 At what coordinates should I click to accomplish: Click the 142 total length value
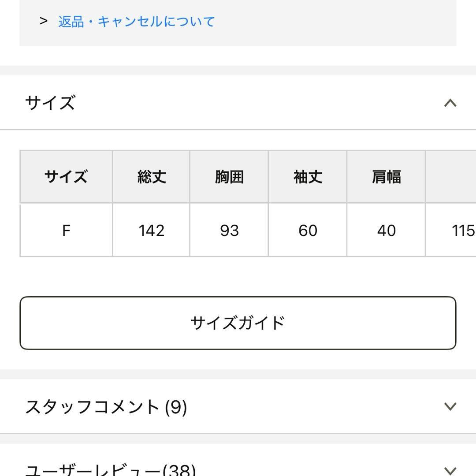tap(151, 230)
